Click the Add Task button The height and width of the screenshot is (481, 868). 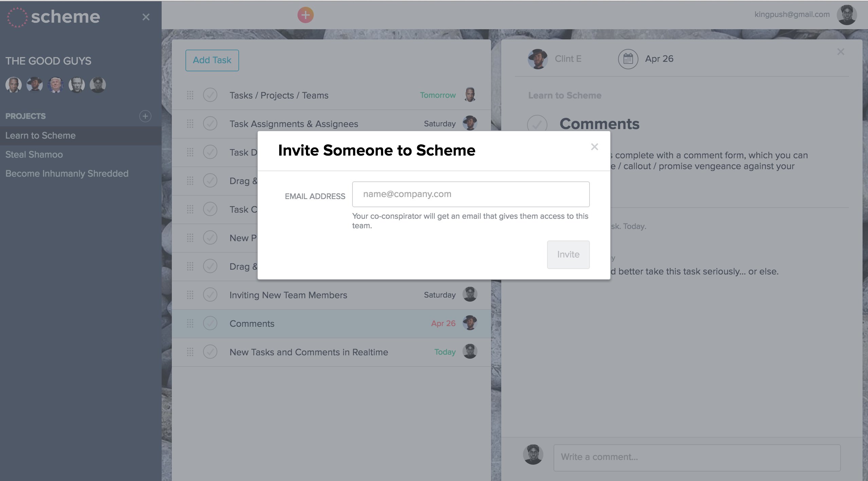[x=212, y=60]
